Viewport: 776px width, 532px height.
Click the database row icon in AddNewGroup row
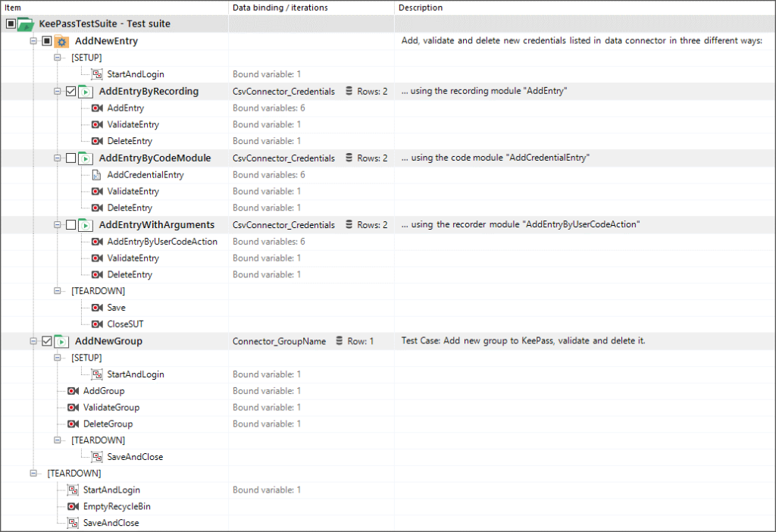(x=339, y=341)
